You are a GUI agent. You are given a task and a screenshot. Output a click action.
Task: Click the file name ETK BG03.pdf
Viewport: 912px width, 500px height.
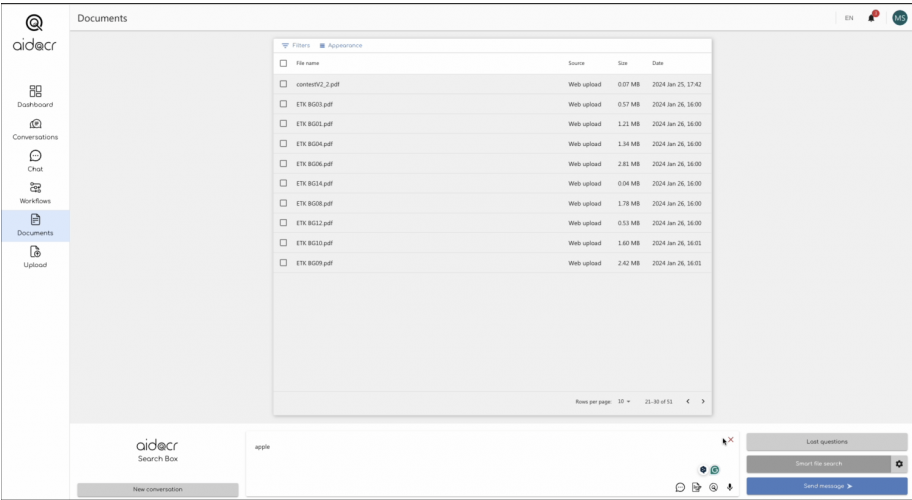point(314,105)
